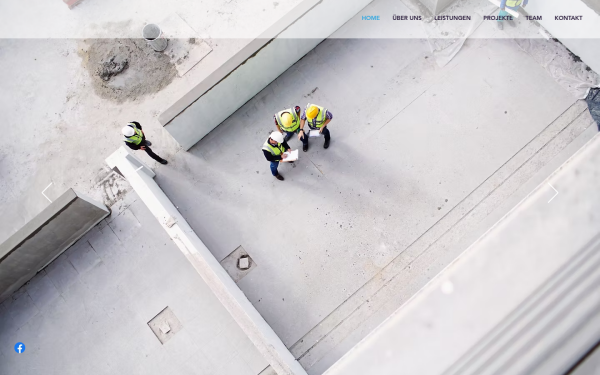Select the HOME menu item
Screen dimensions: 600x375
tap(370, 18)
